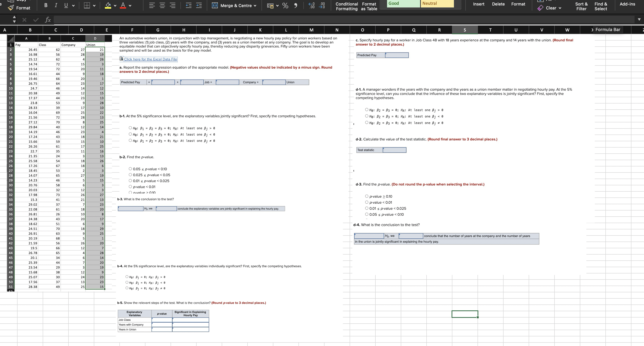Select b-2 option p-value < 0.01

point(130,186)
